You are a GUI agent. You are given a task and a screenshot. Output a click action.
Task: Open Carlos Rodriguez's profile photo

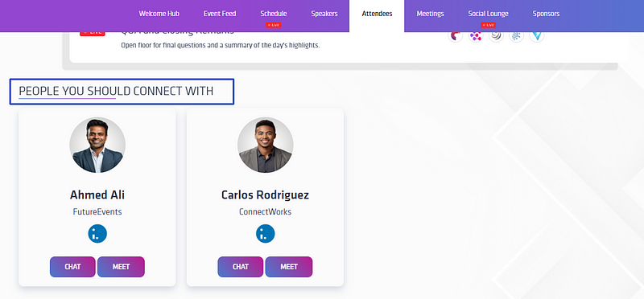coord(266,145)
